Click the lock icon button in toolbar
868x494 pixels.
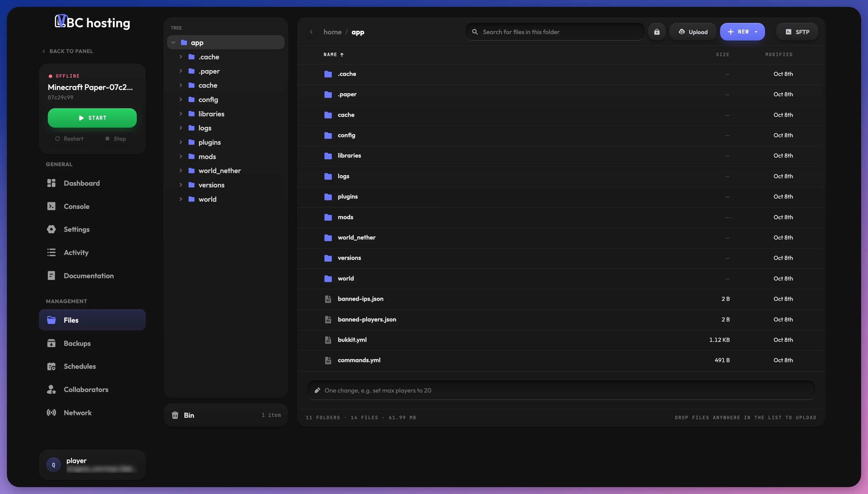(657, 32)
